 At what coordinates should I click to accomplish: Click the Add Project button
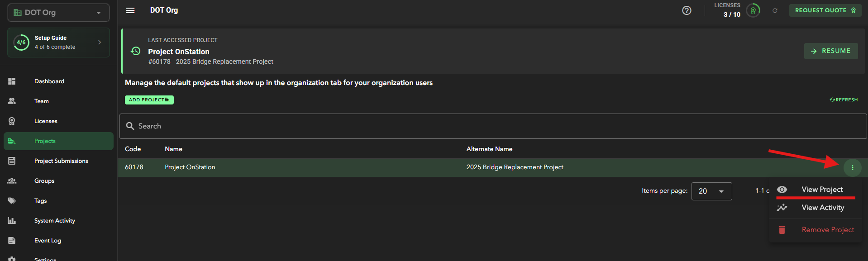(x=149, y=100)
